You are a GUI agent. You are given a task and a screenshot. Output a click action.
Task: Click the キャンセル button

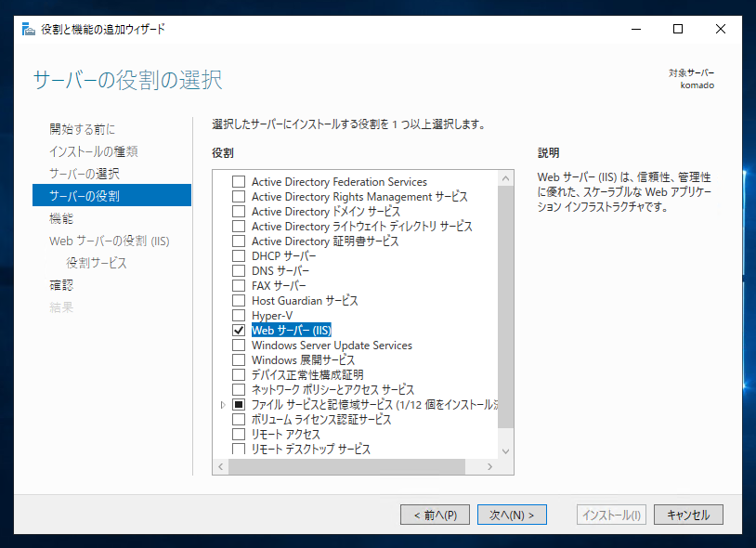[x=688, y=515]
